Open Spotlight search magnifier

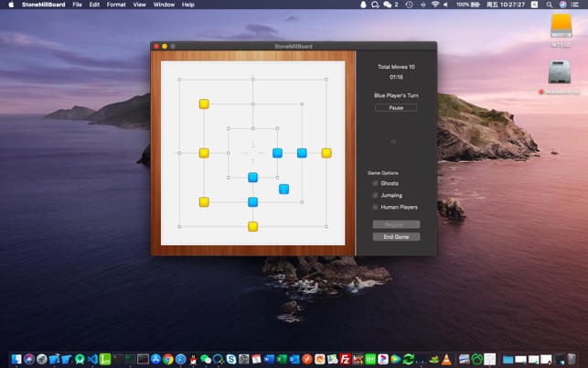pyautogui.click(x=549, y=5)
